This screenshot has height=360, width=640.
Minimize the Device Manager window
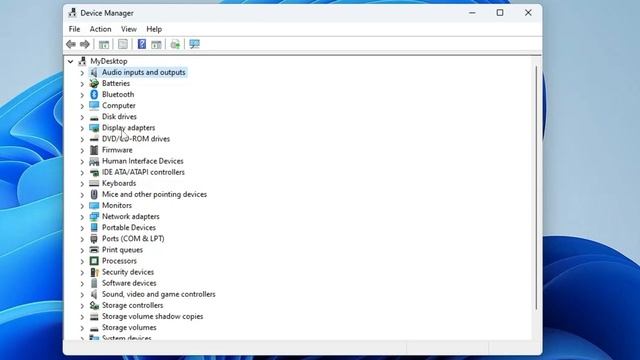[472, 13]
